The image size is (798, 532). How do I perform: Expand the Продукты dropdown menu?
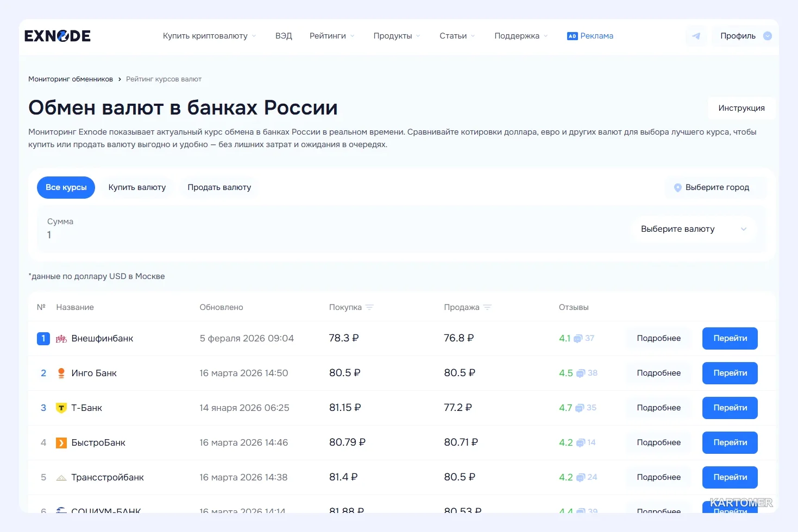(397, 36)
